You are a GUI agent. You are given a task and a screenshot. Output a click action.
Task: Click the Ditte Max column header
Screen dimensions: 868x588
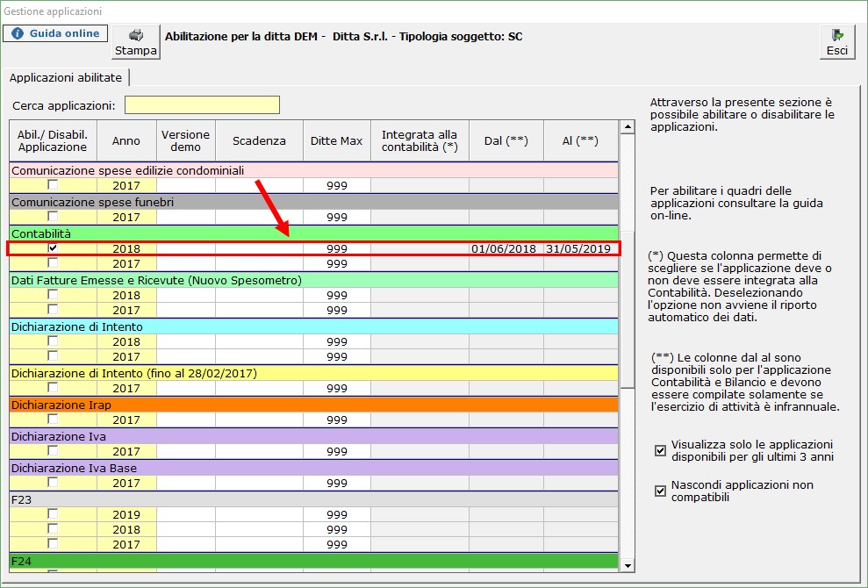tap(336, 141)
